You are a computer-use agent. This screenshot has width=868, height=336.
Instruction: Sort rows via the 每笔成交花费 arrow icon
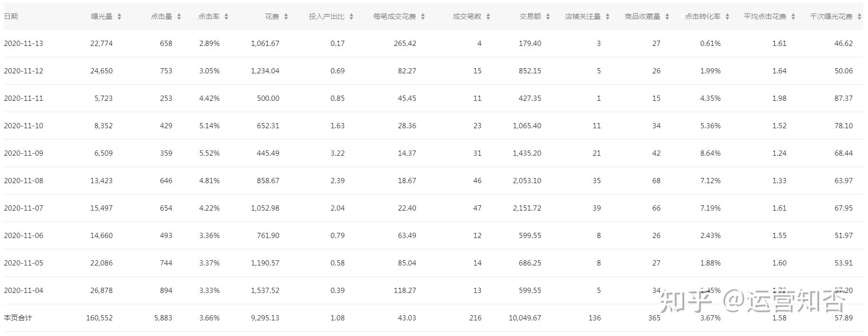point(423,17)
